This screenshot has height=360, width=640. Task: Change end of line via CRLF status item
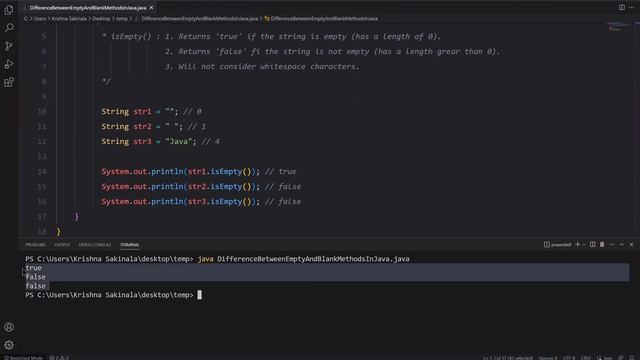586,358
